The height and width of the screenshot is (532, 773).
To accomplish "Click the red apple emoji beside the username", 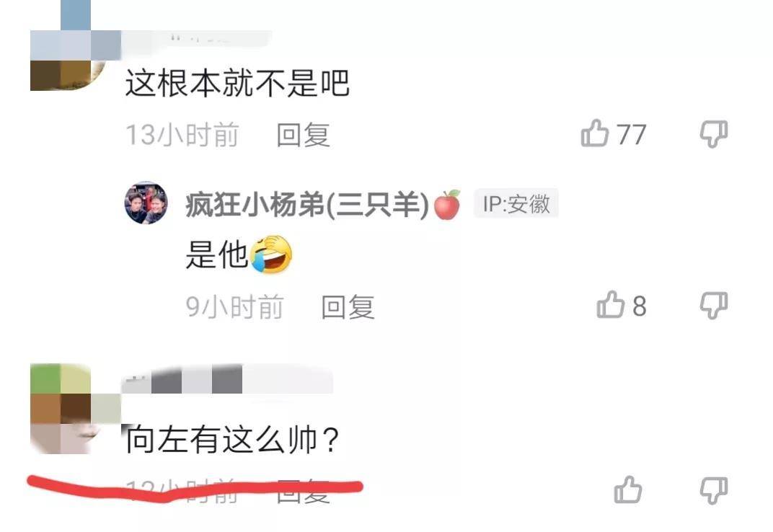I will tap(446, 204).
